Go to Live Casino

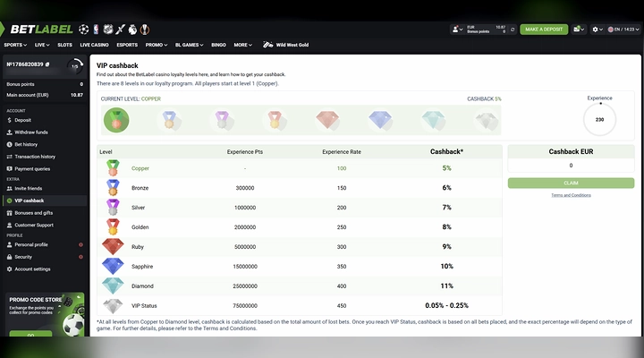[94, 45]
